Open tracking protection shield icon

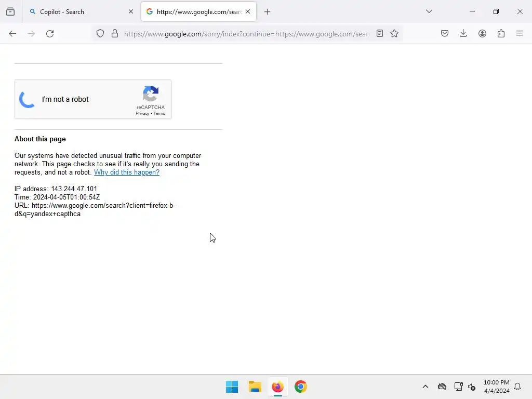[x=100, y=34]
